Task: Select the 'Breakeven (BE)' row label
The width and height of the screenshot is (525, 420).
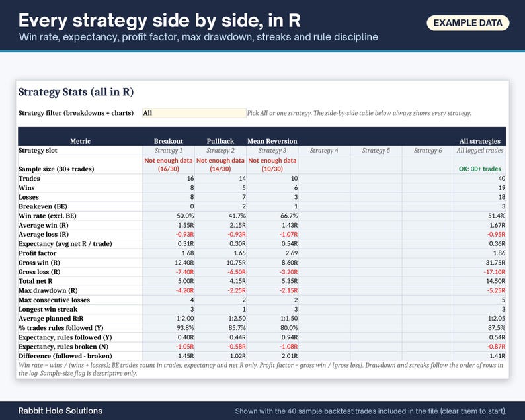Action: pos(43,206)
